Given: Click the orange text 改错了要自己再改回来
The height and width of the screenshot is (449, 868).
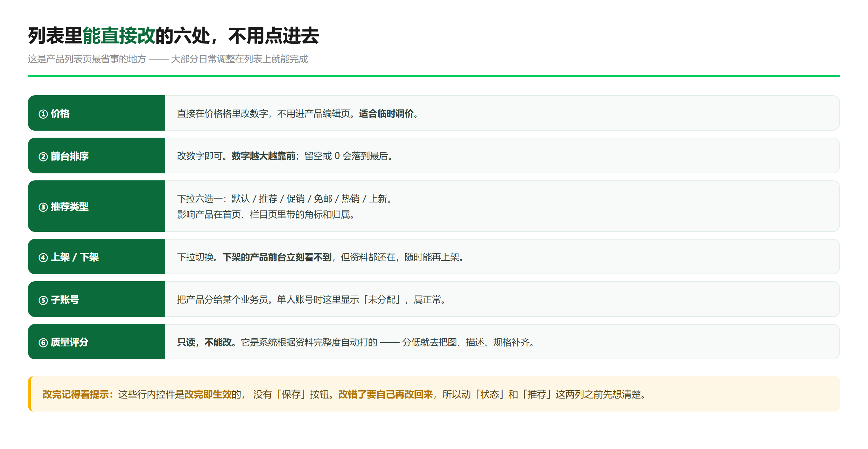Looking at the screenshot, I should [386, 394].
